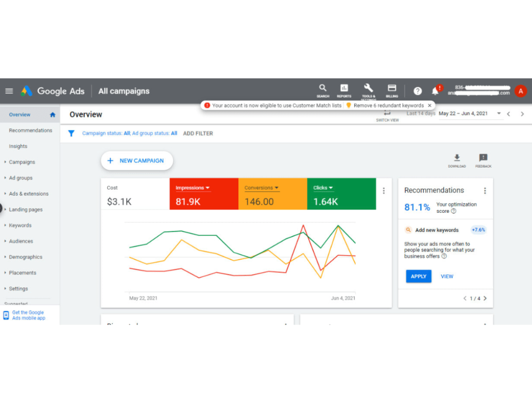532x399 pixels.
Task: Click the Feedback icon
Action: click(x=483, y=161)
